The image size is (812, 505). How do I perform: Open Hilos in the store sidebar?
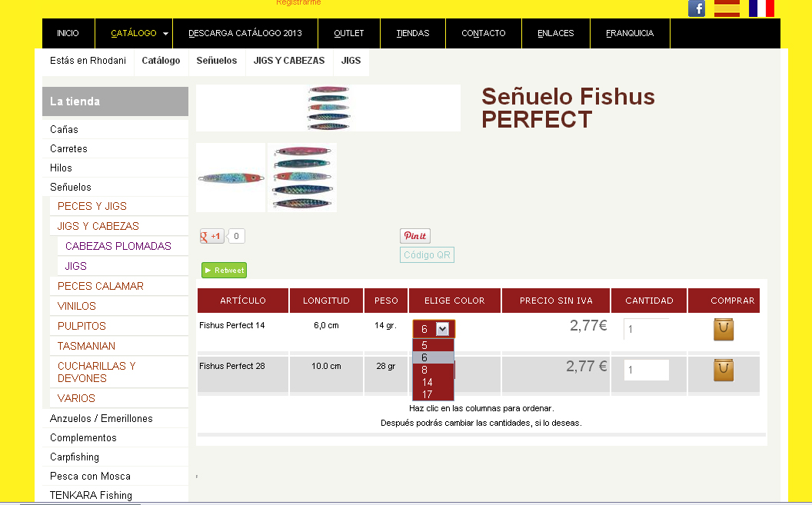click(115, 168)
